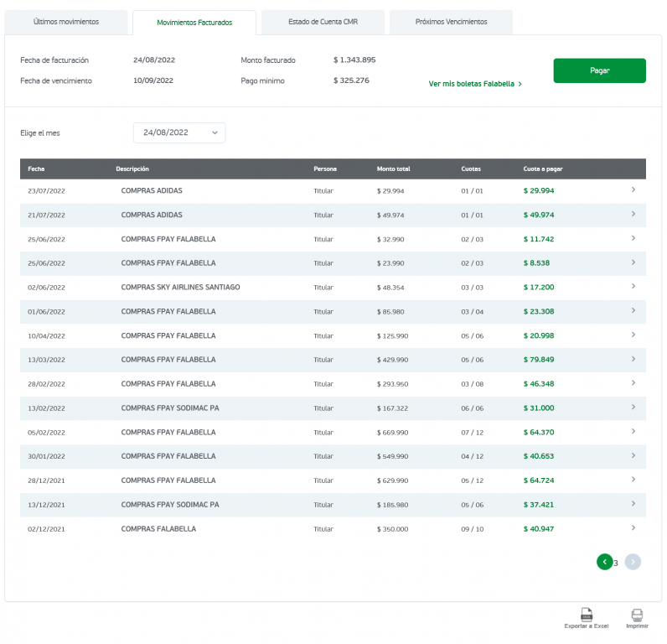667x644 pixels.
Task: Open the Estado de Cuenta CMR tab
Action: [323, 22]
